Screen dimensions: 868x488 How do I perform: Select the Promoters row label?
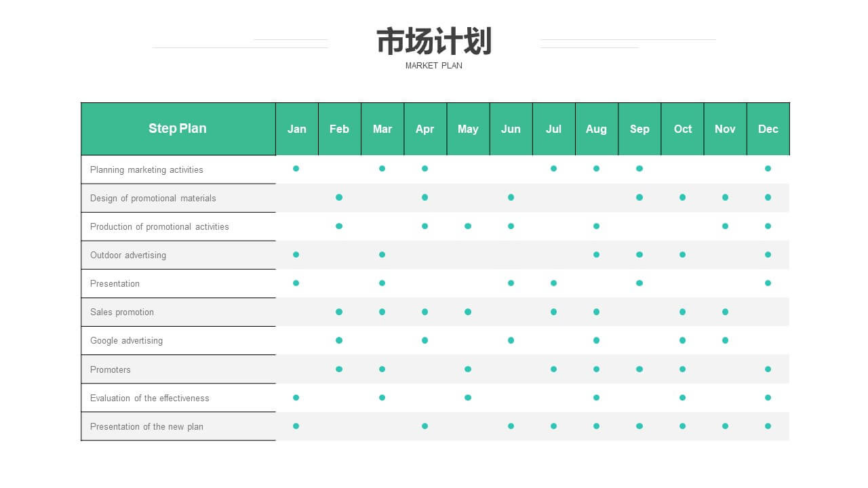[x=111, y=369]
